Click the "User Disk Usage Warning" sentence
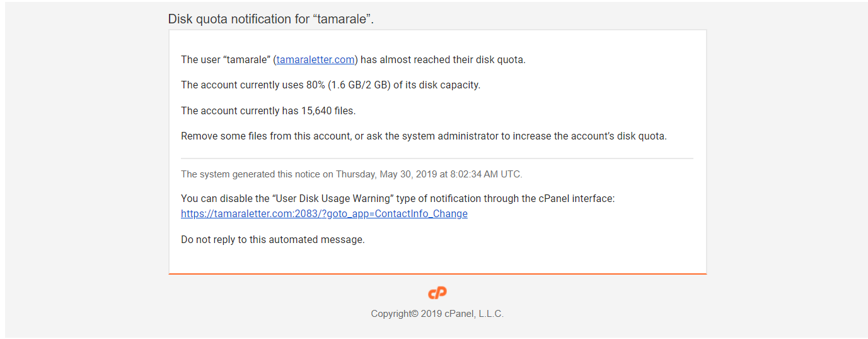This screenshot has width=868, height=339. pyautogui.click(x=398, y=199)
